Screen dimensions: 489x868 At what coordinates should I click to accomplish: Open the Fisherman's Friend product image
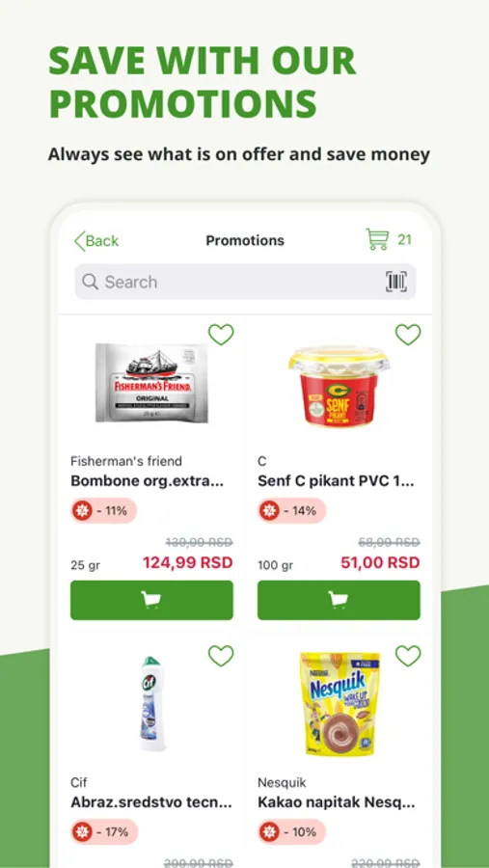tap(151, 383)
